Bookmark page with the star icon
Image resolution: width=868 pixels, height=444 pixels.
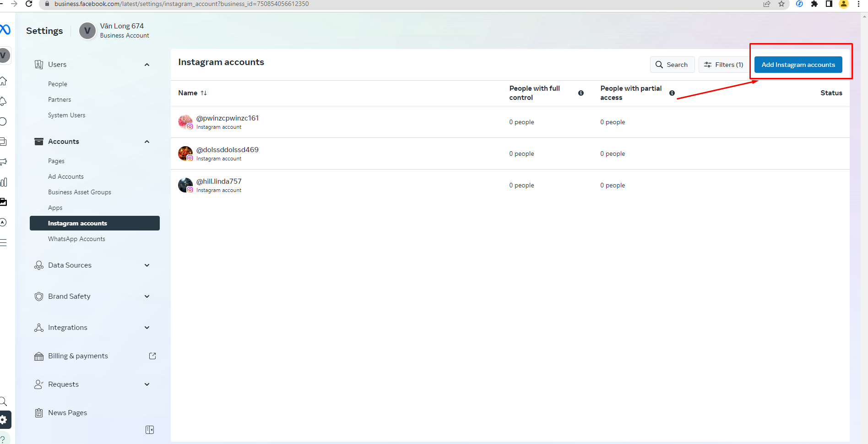(781, 4)
